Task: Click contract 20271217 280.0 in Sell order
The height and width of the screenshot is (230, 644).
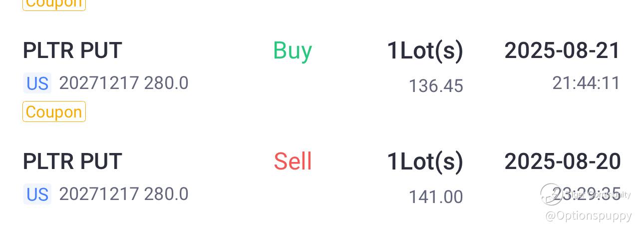Action: click(124, 194)
